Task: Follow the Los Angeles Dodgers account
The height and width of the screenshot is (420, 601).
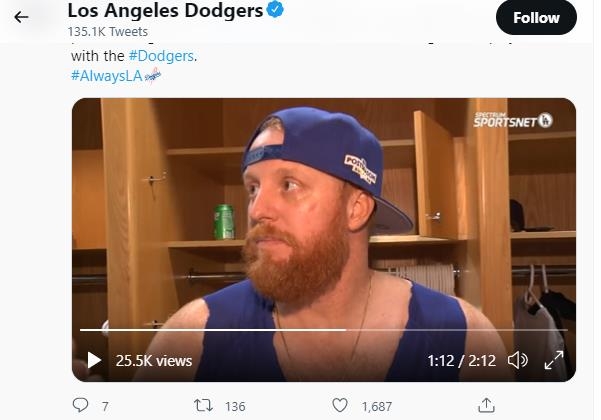Action: 536,17
